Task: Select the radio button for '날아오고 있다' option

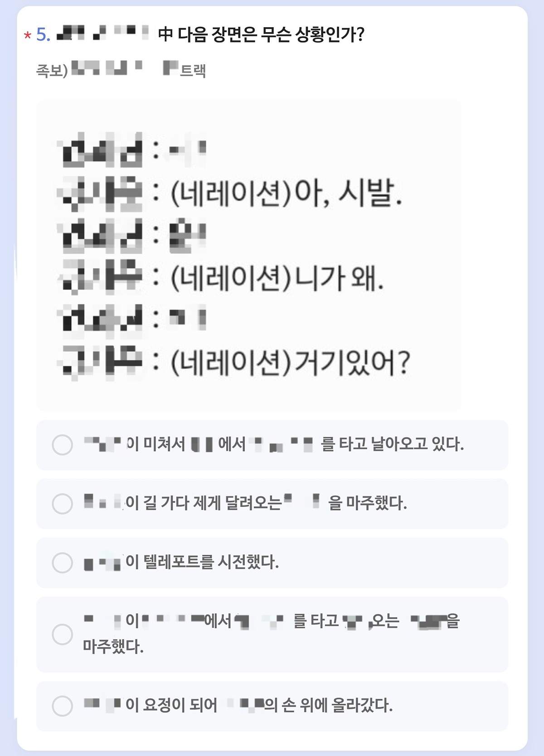Action: [x=63, y=445]
